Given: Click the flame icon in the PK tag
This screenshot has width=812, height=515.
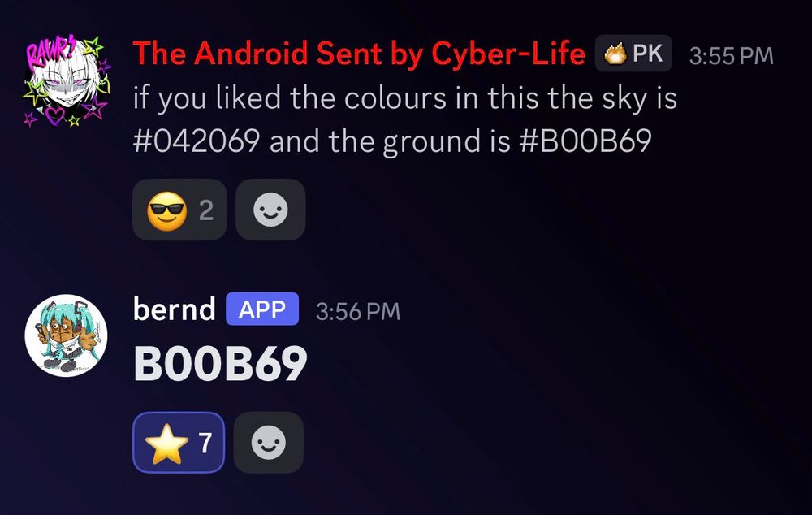Looking at the screenshot, I should pyautogui.click(x=615, y=54).
